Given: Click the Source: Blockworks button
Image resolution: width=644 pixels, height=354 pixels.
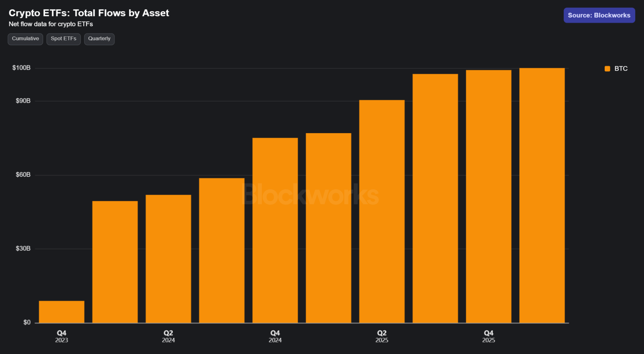Looking at the screenshot, I should pos(599,15).
